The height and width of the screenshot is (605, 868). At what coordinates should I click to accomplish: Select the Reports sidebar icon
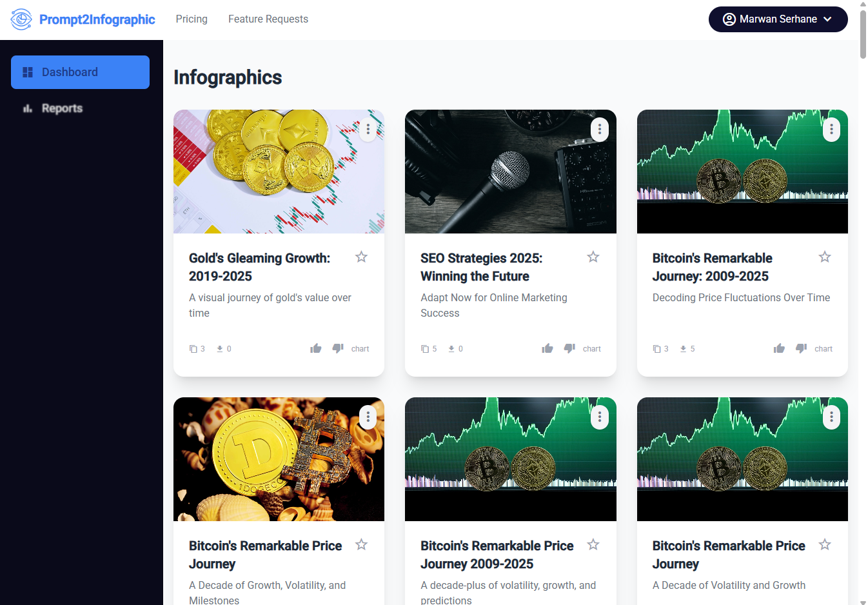click(26, 108)
